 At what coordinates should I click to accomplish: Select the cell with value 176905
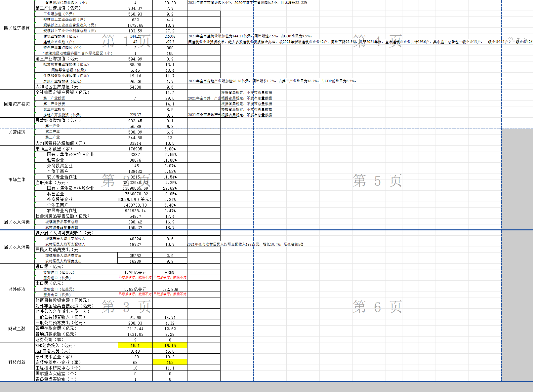click(x=135, y=149)
